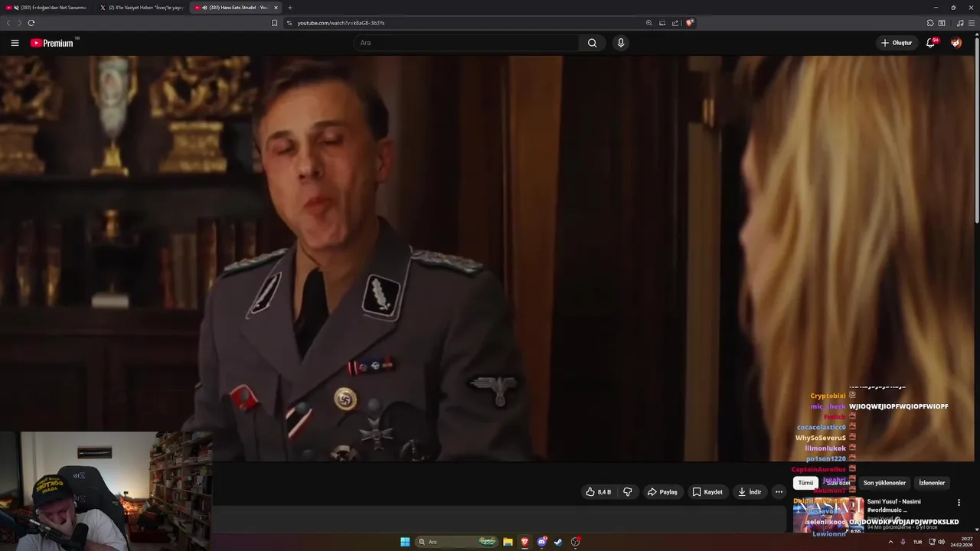Open the tray network display icon
Image resolution: width=980 pixels, height=551 pixels.
pyautogui.click(x=932, y=542)
